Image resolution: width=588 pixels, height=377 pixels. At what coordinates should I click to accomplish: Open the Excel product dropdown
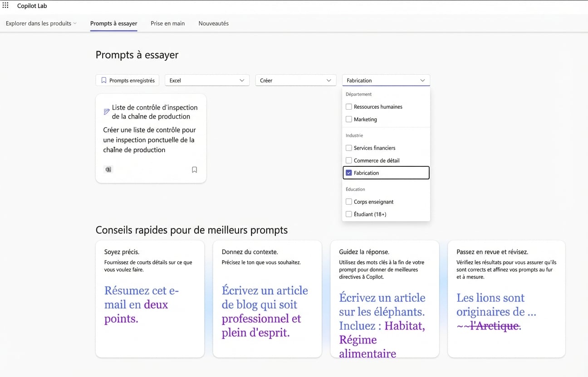207,80
